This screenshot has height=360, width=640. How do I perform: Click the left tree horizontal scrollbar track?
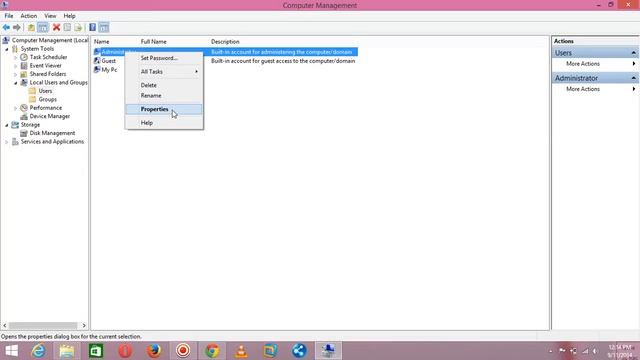[44, 325]
